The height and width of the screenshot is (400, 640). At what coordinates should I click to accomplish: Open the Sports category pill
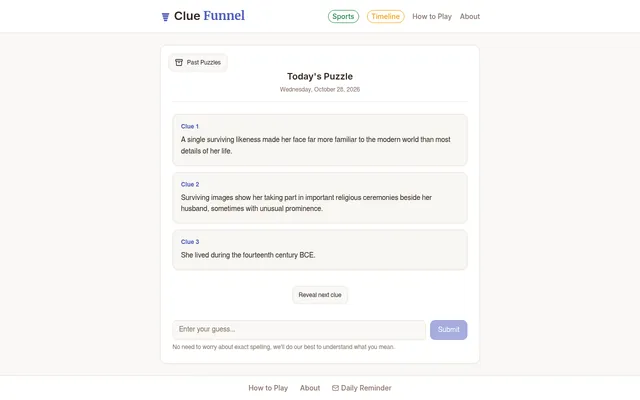coord(343,16)
